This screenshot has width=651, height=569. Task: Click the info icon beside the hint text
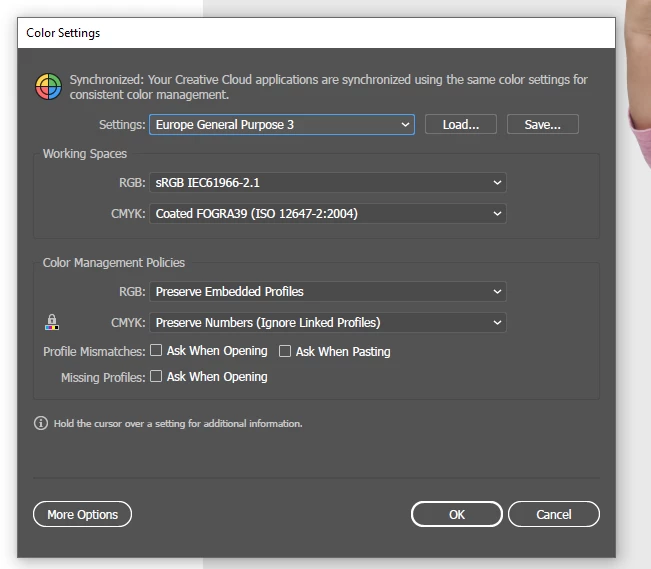pyautogui.click(x=41, y=423)
